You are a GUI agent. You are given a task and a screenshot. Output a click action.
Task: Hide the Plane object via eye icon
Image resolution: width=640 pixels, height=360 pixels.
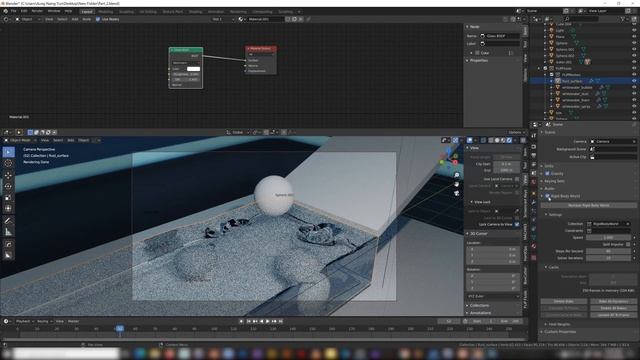coord(634,37)
